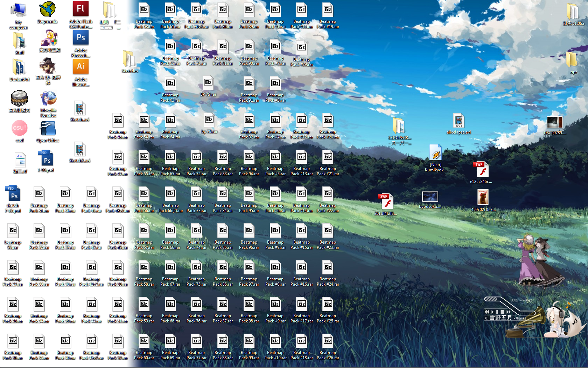Open the 459c02c0e3... image thumbnail
This screenshot has height=368, width=588.
(x=483, y=200)
